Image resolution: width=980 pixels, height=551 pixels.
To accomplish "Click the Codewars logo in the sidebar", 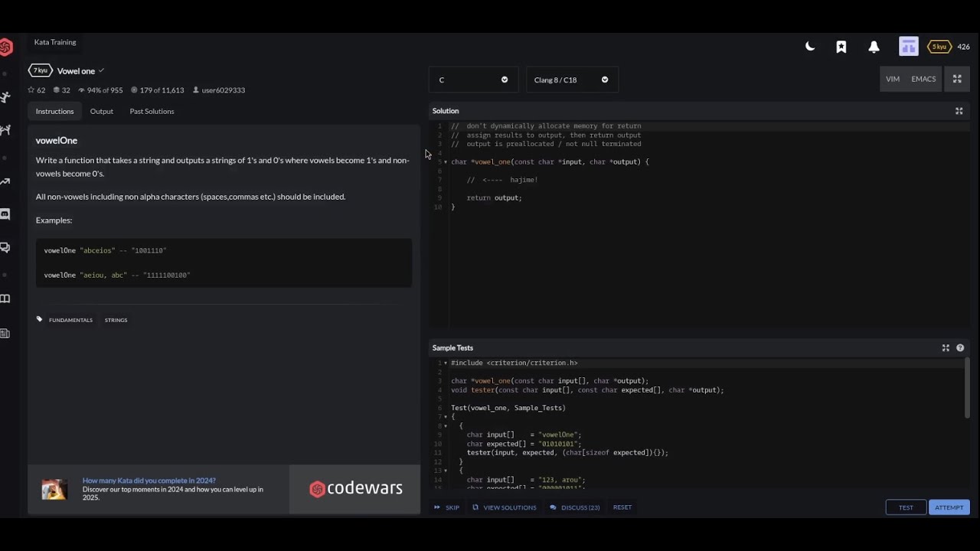I will 5,47.
